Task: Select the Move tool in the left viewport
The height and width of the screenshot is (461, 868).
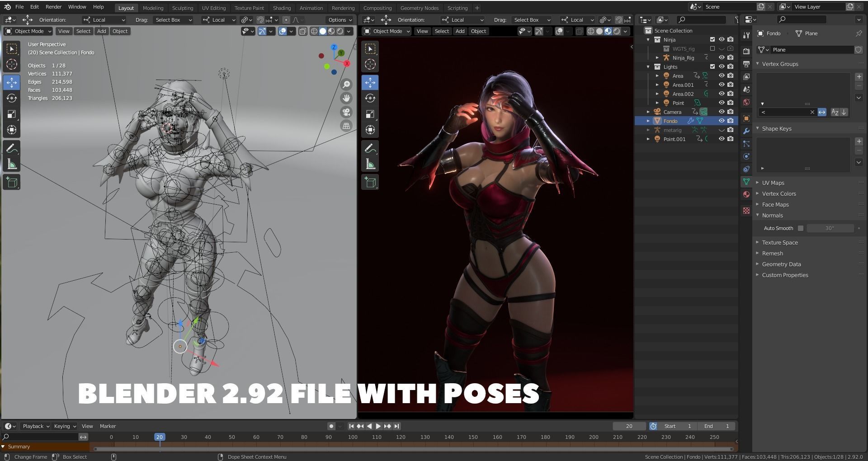Action: click(x=12, y=82)
